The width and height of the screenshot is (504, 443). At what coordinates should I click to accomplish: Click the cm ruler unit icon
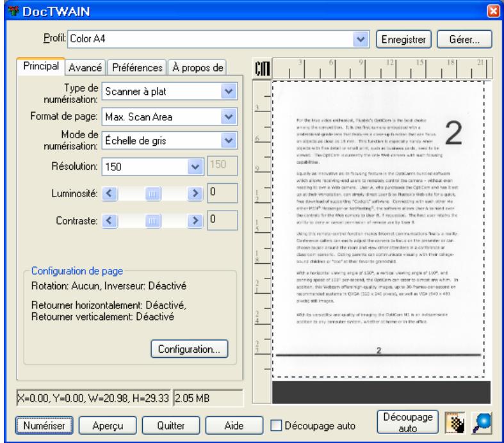tap(263, 68)
